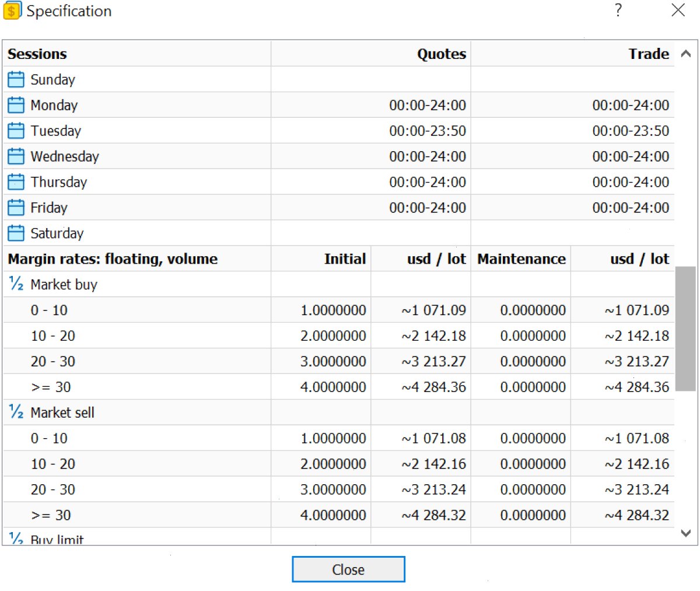Image resolution: width=700 pixels, height=591 pixels.
Task: Select the Quotes column header
Action: click(442, 54)
